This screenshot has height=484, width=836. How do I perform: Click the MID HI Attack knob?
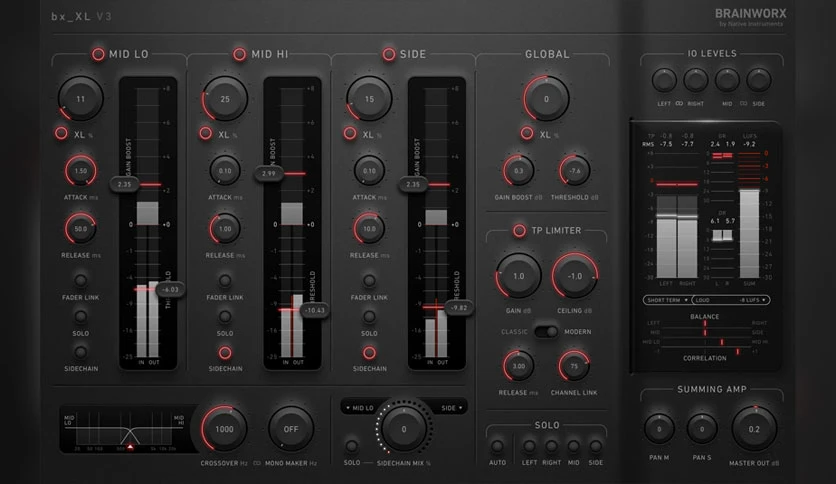pyautogui.click(x=225, y=171)
